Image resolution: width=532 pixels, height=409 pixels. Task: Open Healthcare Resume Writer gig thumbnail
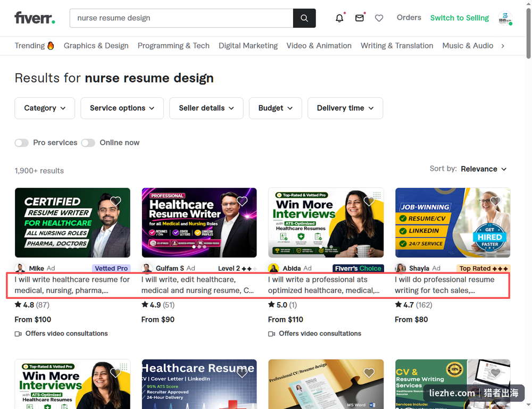coord(199,222)
